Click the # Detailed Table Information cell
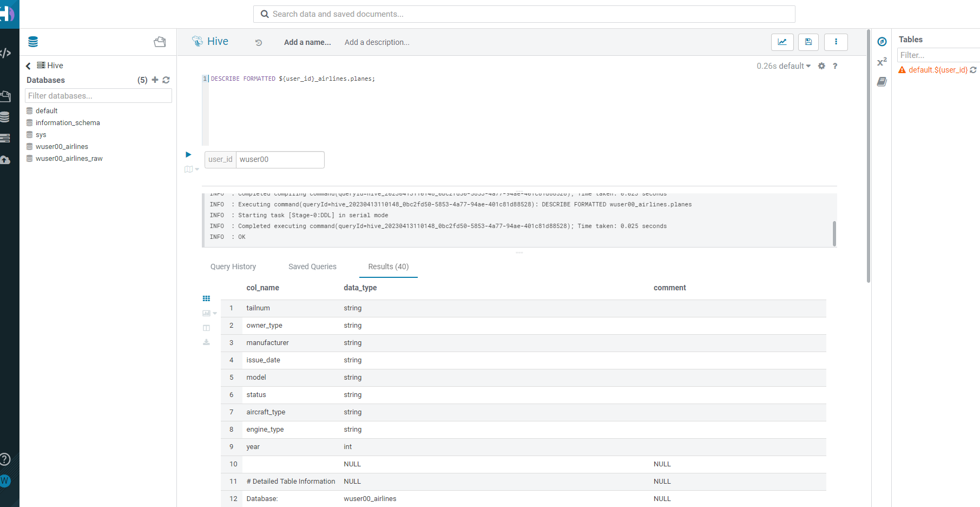 click(291, 482)
